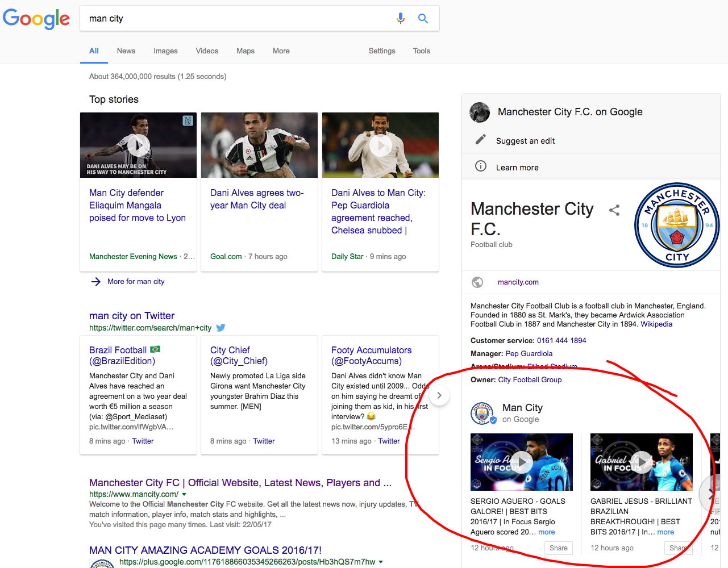Screen dimensions: 728x568
Task: Open Manchester City FC Official Website result
Action: [x=240, y=483]
